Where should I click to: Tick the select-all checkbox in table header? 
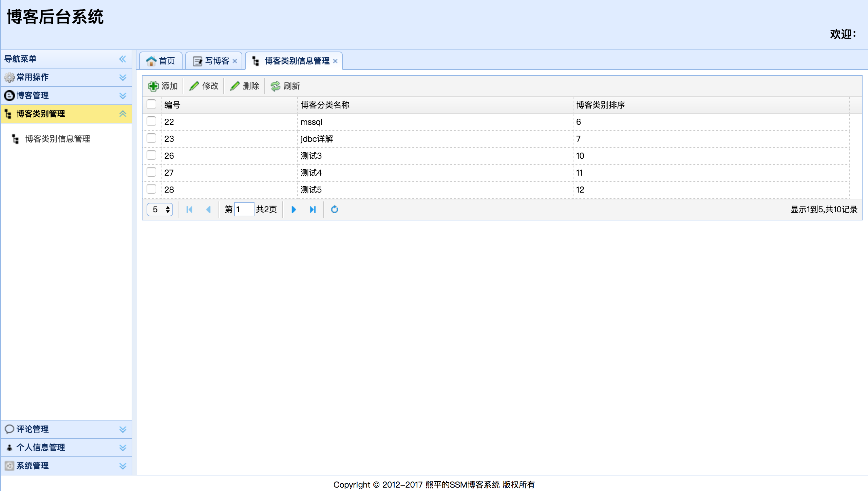coord(151,104)
